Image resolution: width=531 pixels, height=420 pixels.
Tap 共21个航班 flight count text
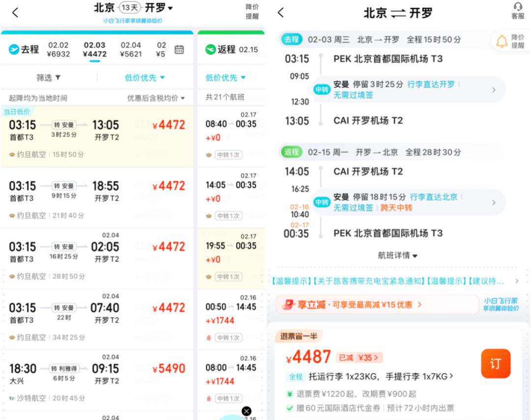225,97
